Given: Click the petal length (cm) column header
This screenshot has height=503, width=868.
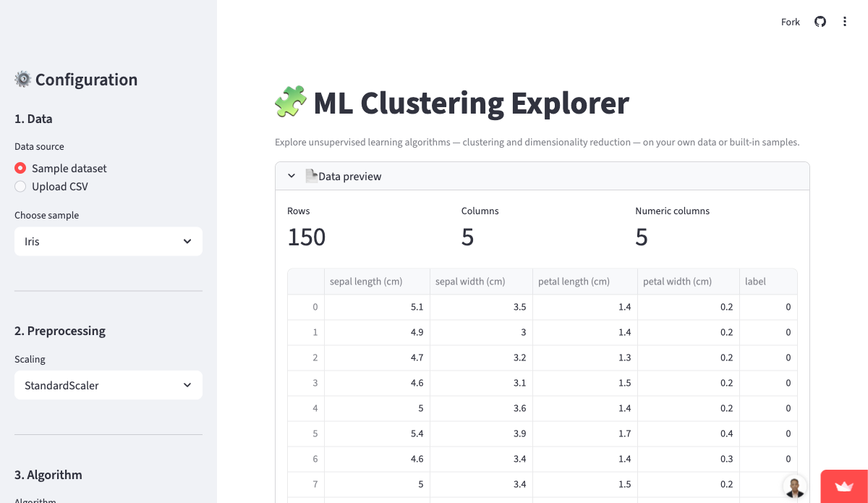Looking at the screenshot, I should pos(584,282).
